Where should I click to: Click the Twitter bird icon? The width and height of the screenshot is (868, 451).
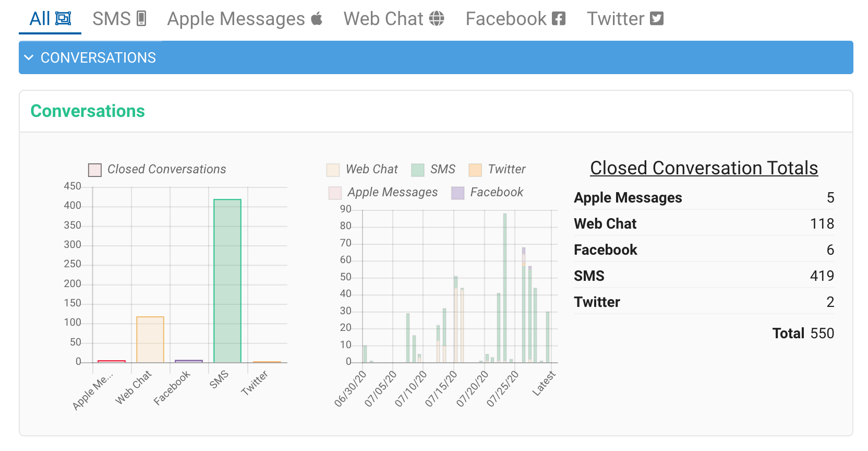click(657, 19)
